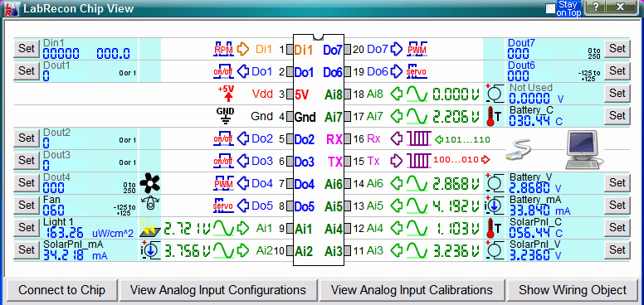Image resolution: width=644 pixels, height=305 pixels.
Task: Click the PWM icon for Do7
Action: click(417, 49)
